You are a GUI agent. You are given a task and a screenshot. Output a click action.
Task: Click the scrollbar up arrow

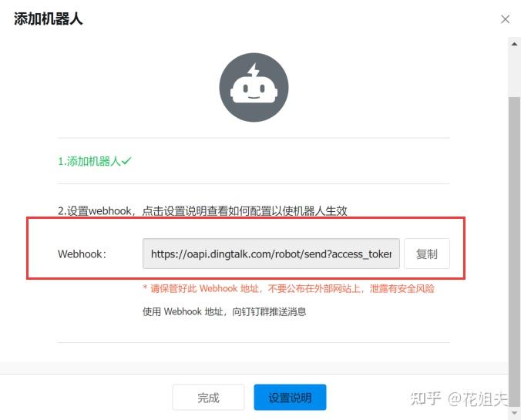click(x=514, y=44)
